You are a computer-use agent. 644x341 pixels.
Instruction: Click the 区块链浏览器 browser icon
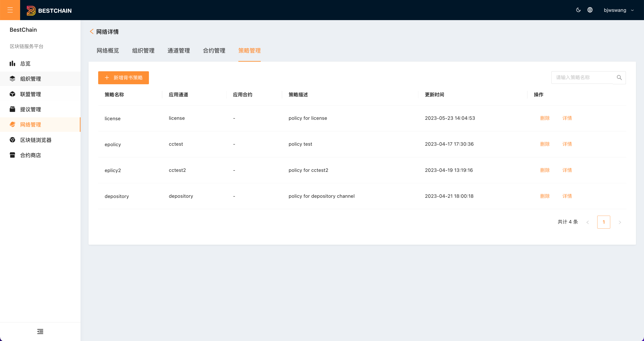(12, 140)
